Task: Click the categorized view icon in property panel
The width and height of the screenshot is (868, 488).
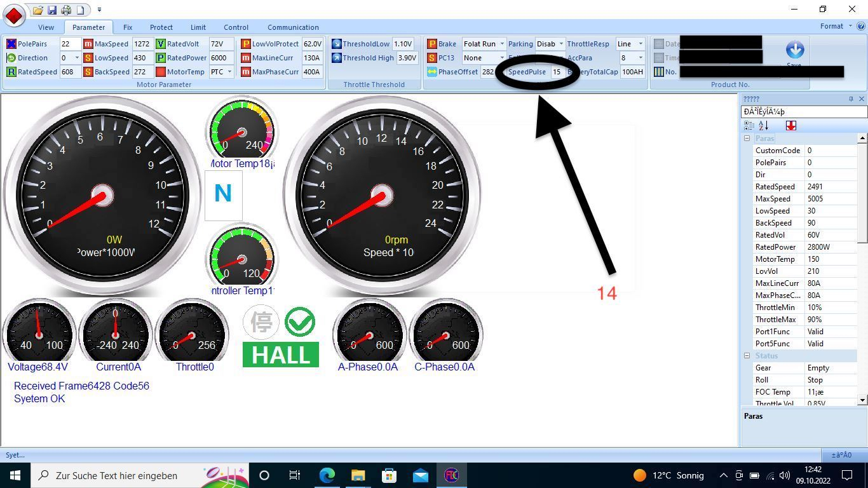Action: pos(749,126)
